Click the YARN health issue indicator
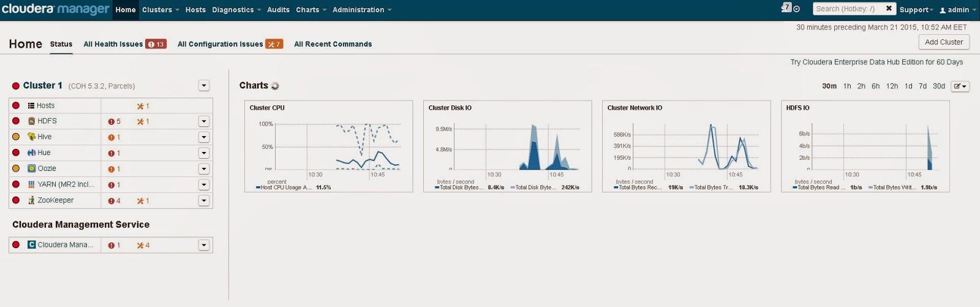The width and height of the screenshot is (980, 307). coord(114,185)
